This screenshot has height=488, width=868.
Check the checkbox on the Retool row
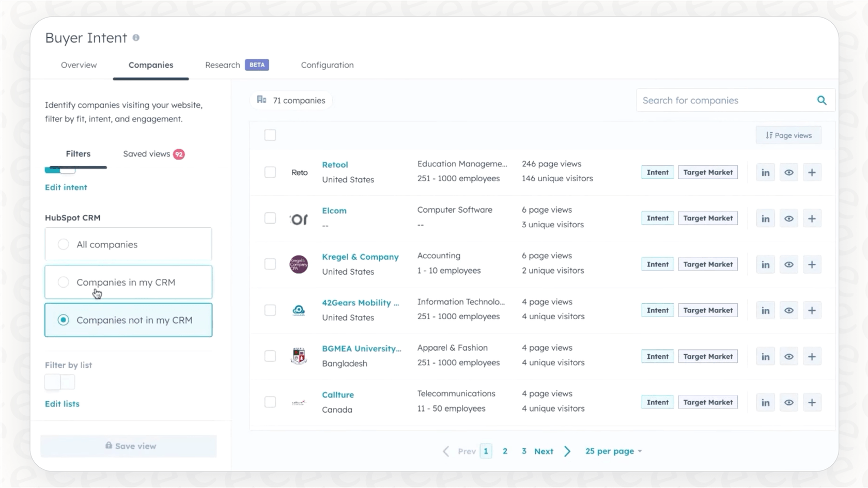click(x=270, y=172)
